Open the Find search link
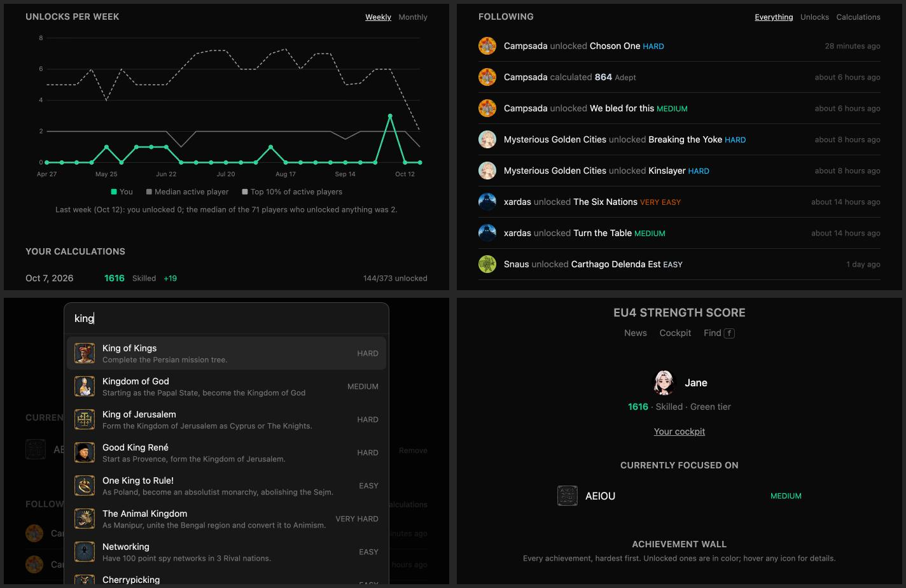This screenshot has width=906, height=588. point(719,333)
